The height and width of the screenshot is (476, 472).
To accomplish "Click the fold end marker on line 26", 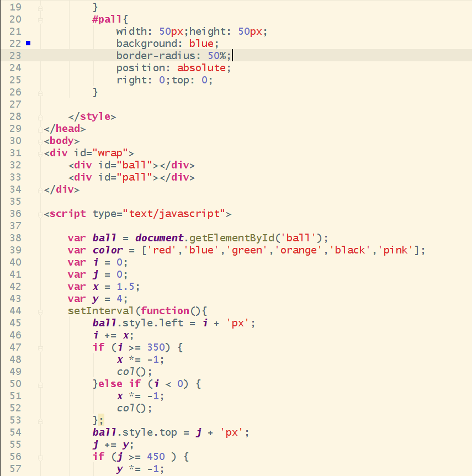I will click(40, 93).
